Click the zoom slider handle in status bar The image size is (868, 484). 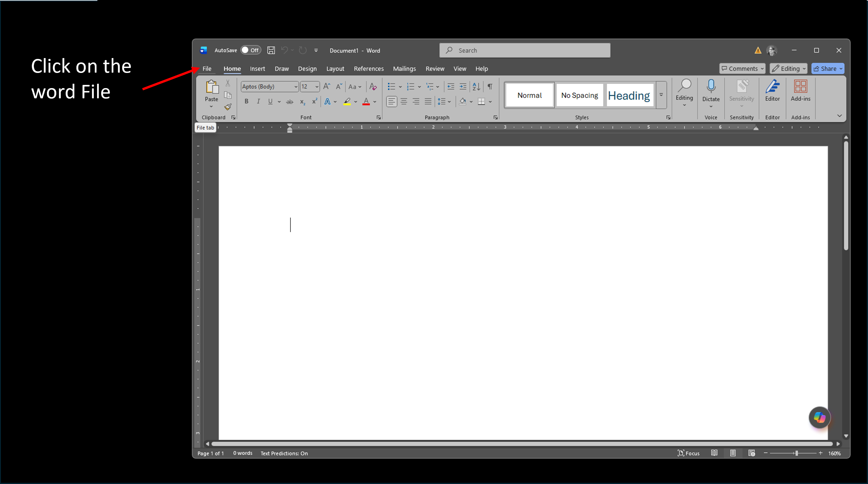click(796, 453)
